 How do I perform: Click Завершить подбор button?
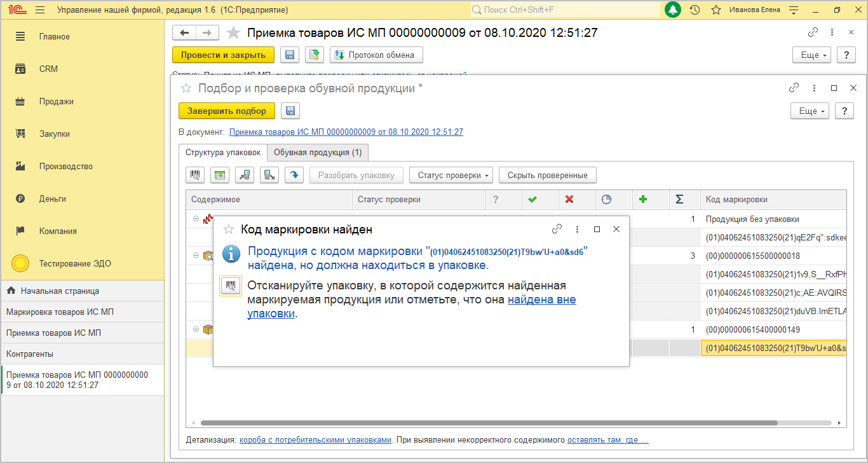(227, 111)
